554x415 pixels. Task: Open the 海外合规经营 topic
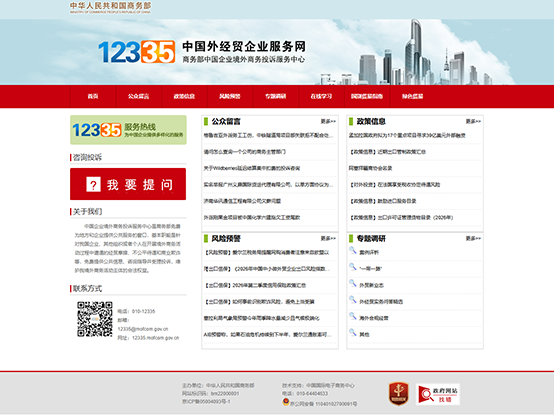374,318
